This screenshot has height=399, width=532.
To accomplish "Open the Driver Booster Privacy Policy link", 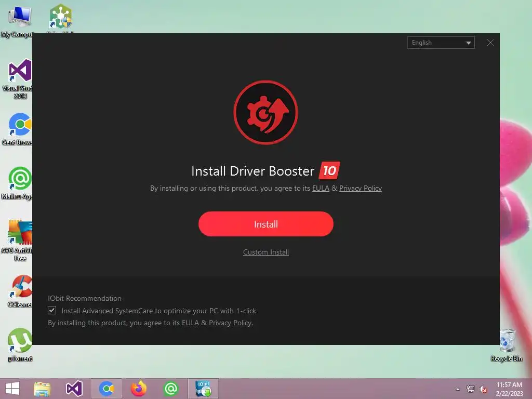I will (361, 188).
